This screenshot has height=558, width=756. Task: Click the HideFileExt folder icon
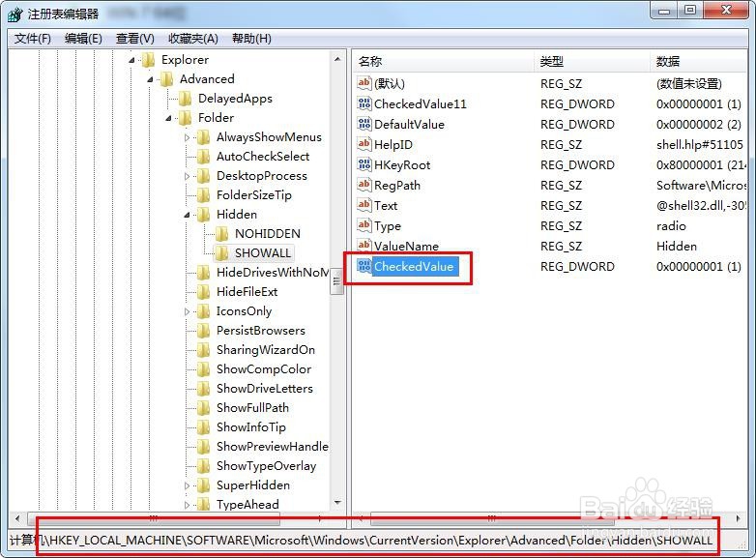203,292
